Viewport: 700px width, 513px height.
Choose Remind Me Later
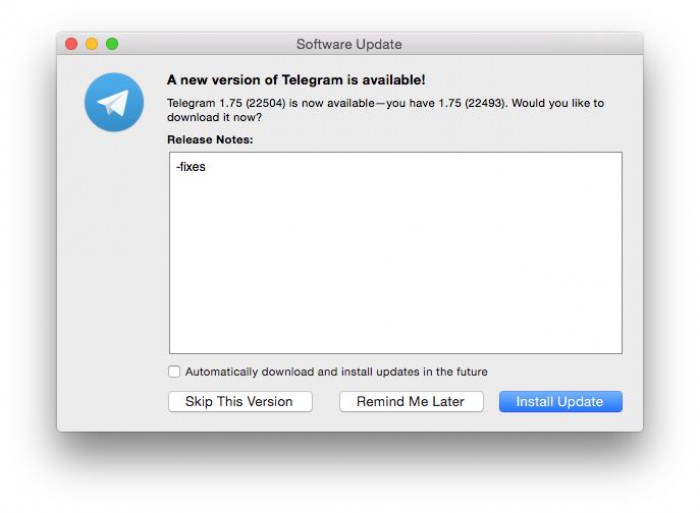pyautogui.click(x=411, y=401)
